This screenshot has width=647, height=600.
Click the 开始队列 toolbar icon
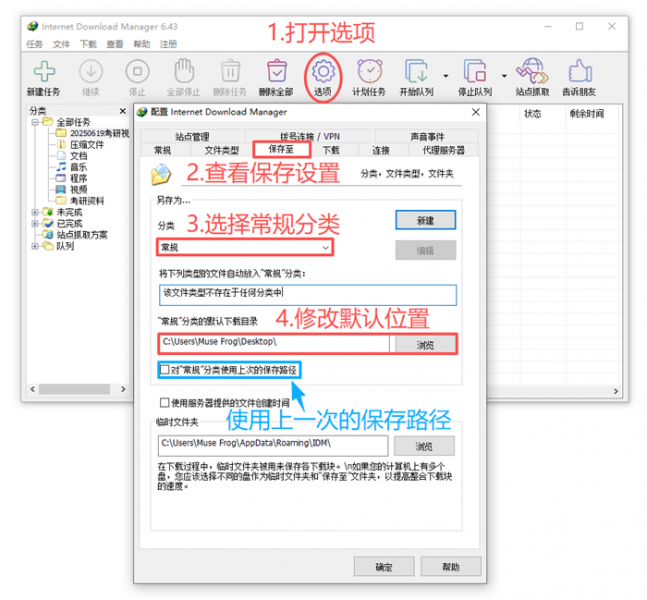click(416, 71)
